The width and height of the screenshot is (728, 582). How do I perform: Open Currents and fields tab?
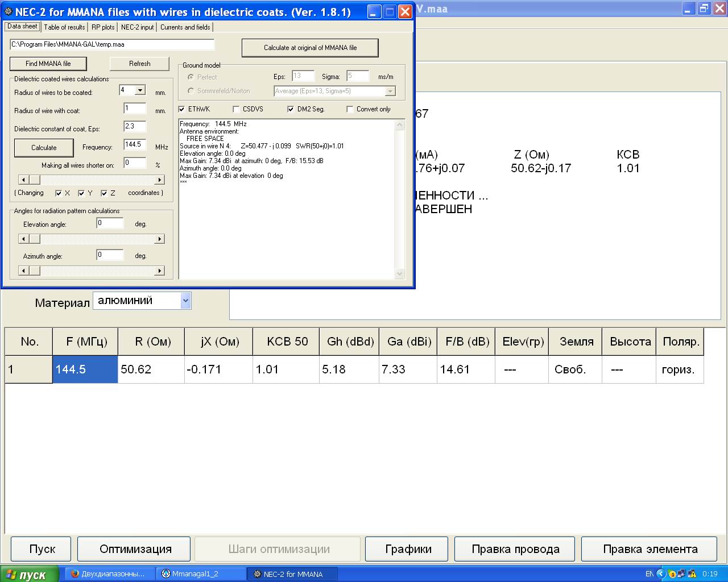click(185, 27)
